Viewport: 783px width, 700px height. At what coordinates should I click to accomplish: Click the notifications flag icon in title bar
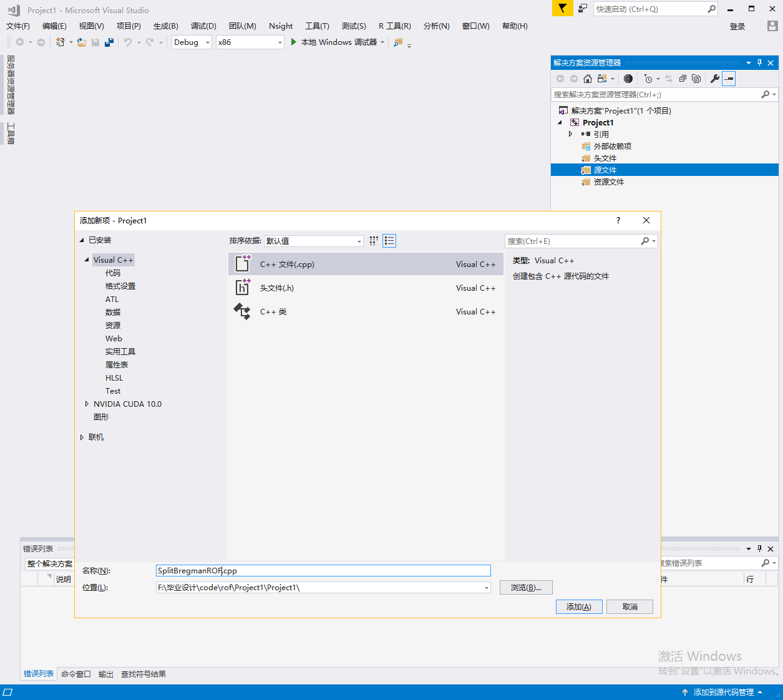pos(562,8)
